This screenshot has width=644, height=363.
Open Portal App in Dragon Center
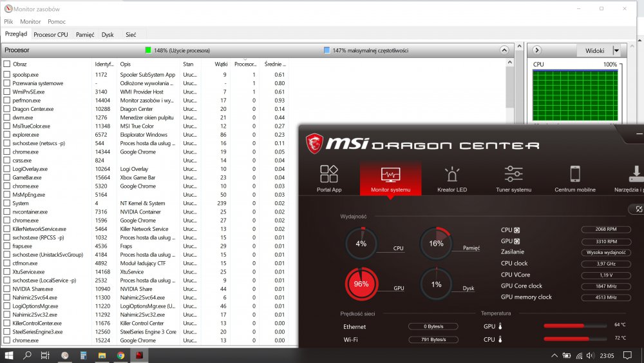coord(328,179)
